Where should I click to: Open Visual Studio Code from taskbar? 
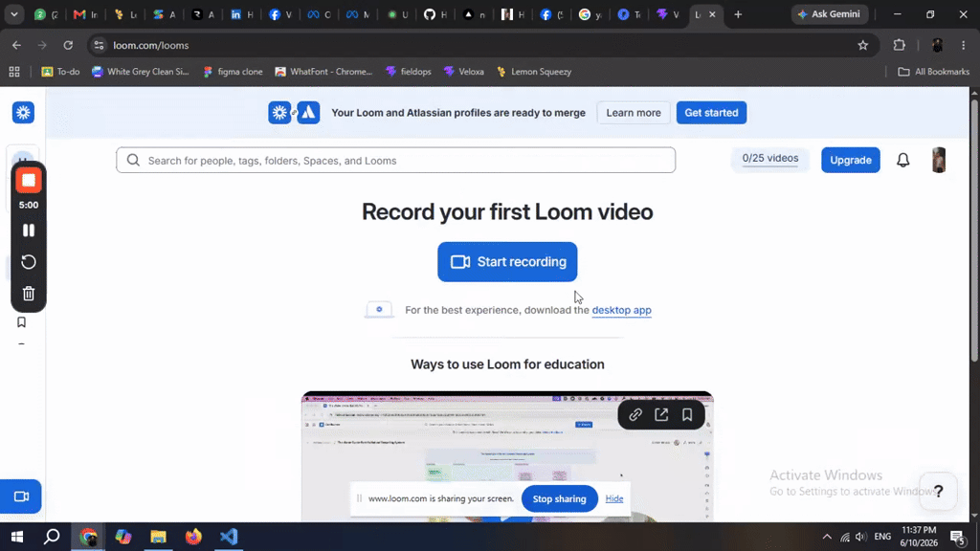pos(229,537)
